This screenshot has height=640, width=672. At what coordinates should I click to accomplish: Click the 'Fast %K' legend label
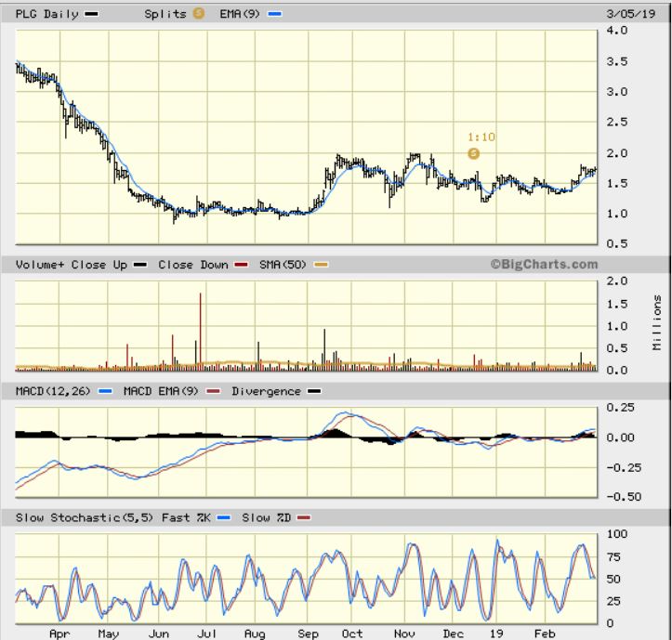pyautogui.click(x=186, y=517)
